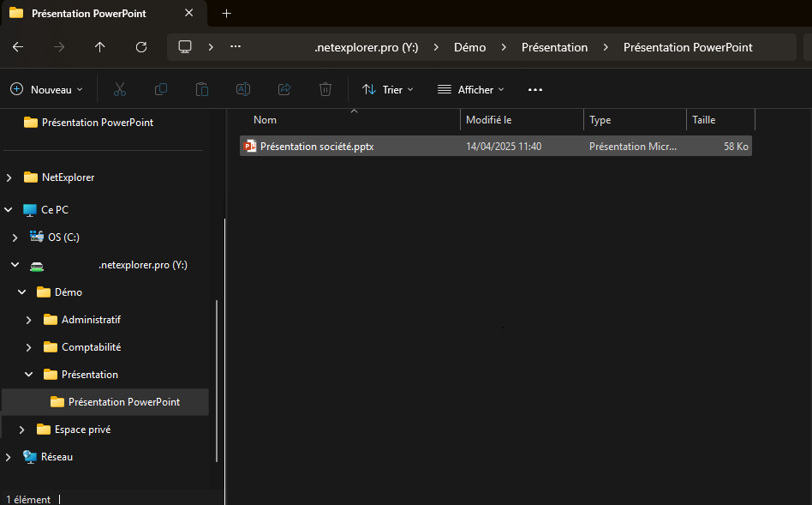Open the Nouveau dropdown
Viewport: 812px width, 505px height.
point(46,90)
